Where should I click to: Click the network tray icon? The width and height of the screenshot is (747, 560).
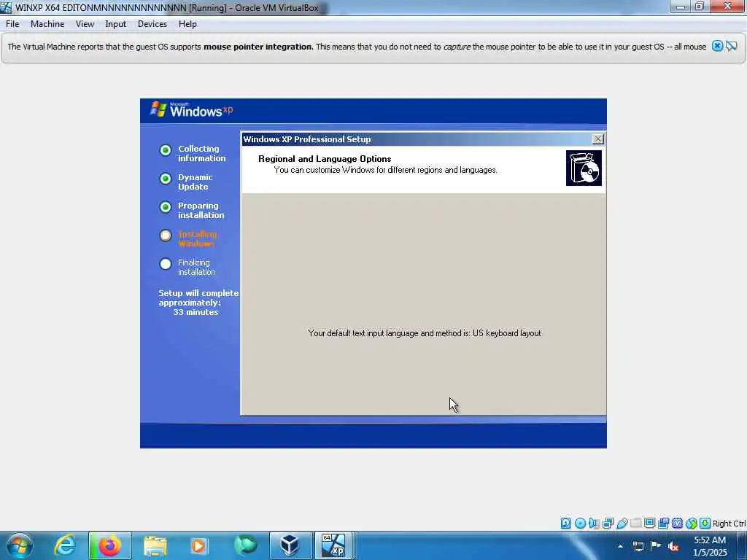tap(638, 546)
